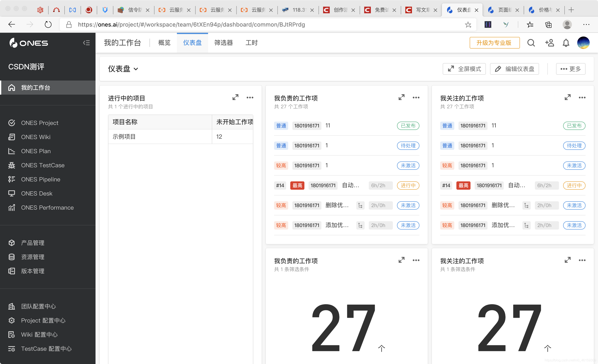The width and height of the screenshot is (598, 364).
Task: Select 我的工作台 in the sidebar
Action: (x=48, y=88)
